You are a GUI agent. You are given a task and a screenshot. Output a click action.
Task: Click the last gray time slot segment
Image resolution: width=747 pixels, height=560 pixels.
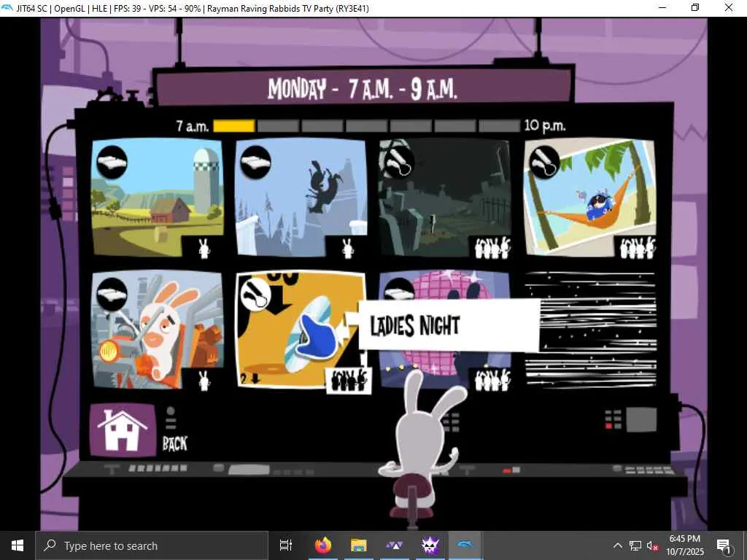click(x=499, y=125)
